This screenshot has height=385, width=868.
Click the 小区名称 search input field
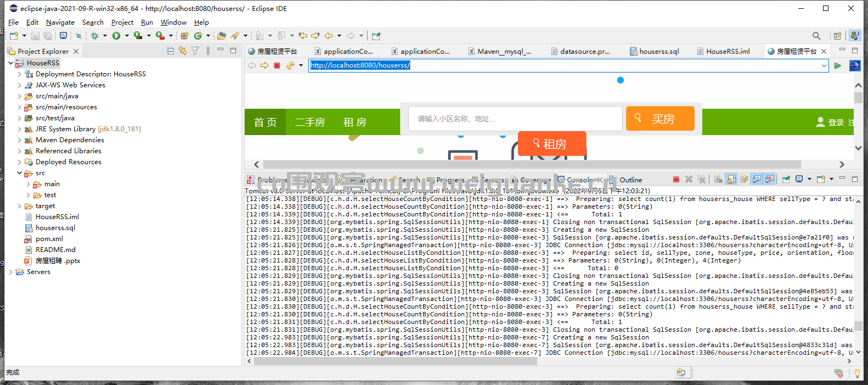point(515,119)
